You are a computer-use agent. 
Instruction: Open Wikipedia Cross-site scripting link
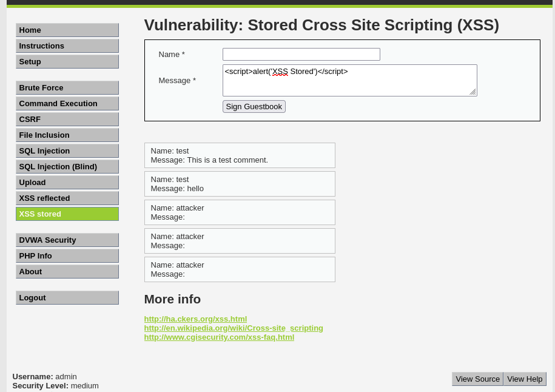point(234,328)
